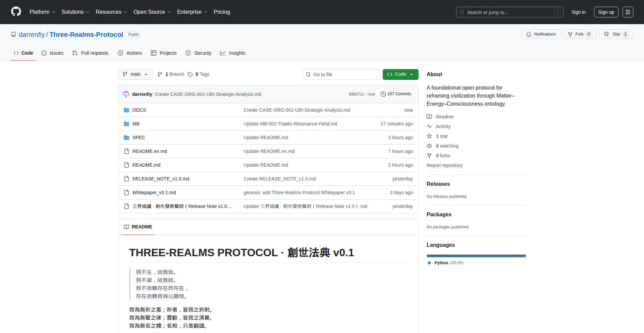
Task: Open the accessibility settings icon beside Sign up
Action: click(x=628, y=12)
